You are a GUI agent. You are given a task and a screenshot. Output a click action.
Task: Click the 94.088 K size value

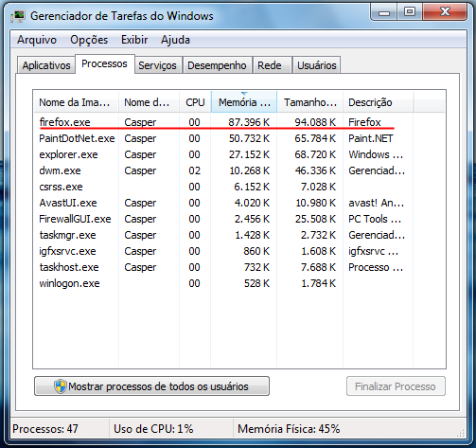pyautogui.click(x=315, y=122)
